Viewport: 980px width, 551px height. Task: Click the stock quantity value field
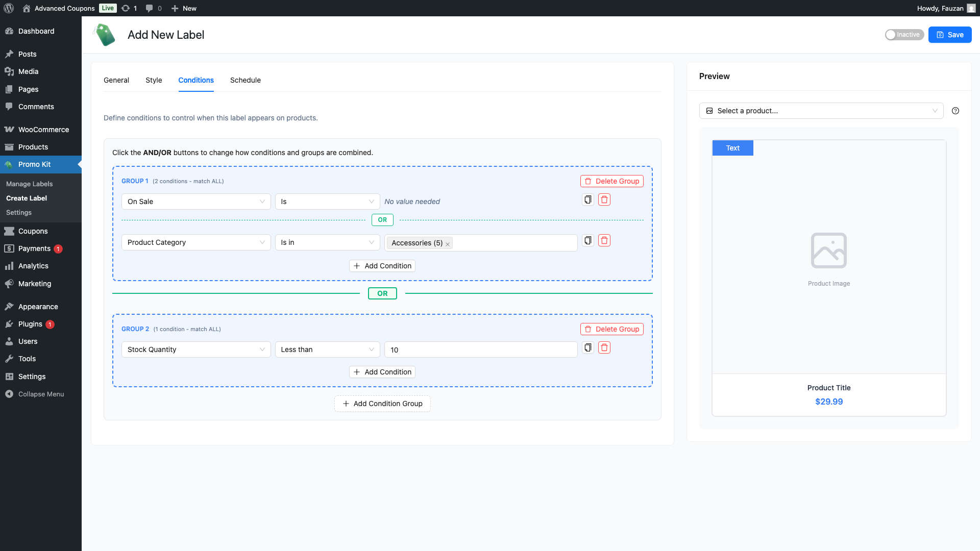click(x=480, y=349)
